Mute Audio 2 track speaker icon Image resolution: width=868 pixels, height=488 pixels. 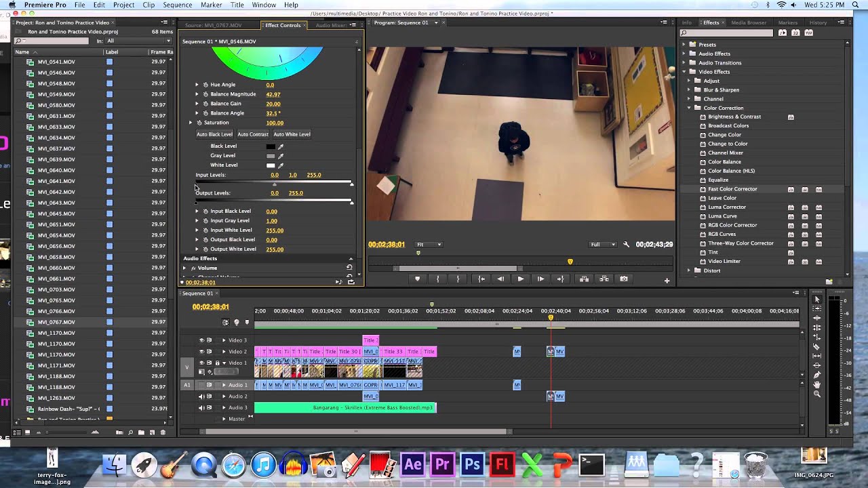201,396
